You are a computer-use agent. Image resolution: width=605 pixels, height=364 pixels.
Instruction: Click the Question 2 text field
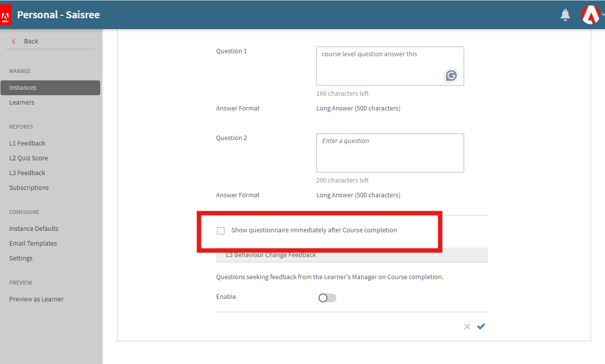(390, 153)
